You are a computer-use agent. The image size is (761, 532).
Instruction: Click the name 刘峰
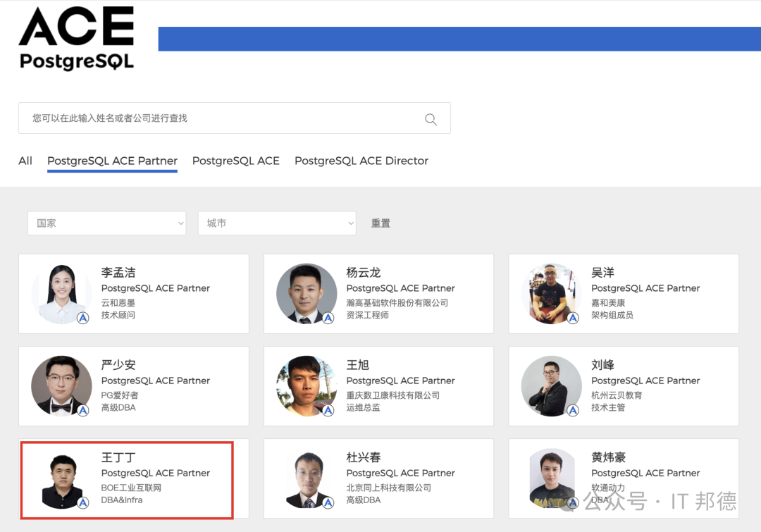[x=602, y=364]
